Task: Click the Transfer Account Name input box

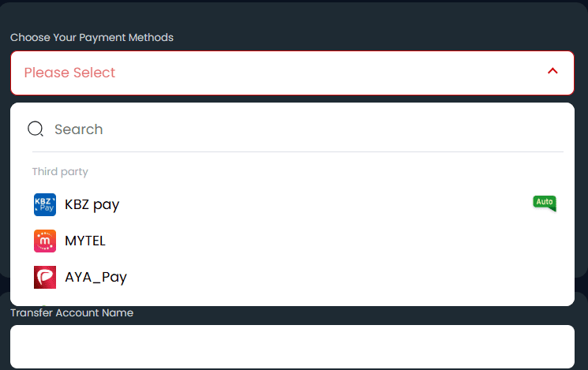Action: point(293,347)
